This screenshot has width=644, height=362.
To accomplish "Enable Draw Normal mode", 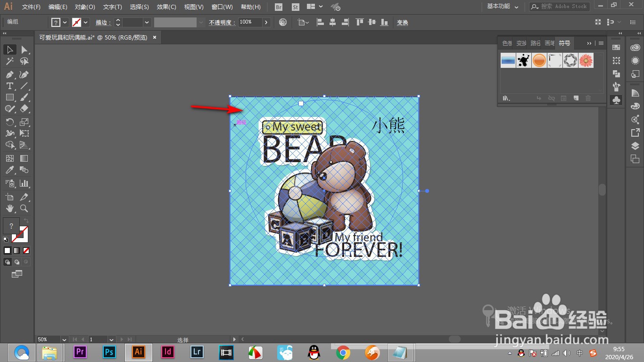I will pos(8,262).
